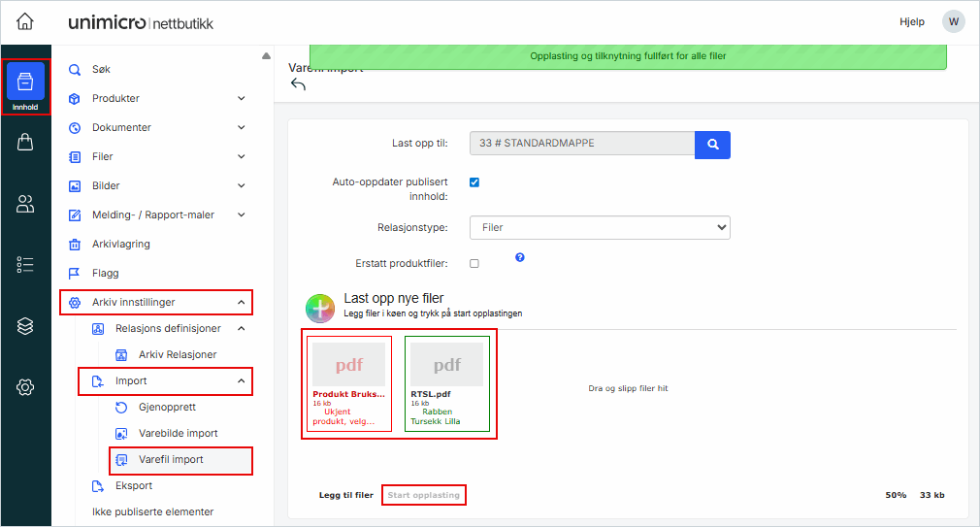Viewport: 980px width, 527px height.
Task: Select Varebilde import menu item
Action: 178,433
